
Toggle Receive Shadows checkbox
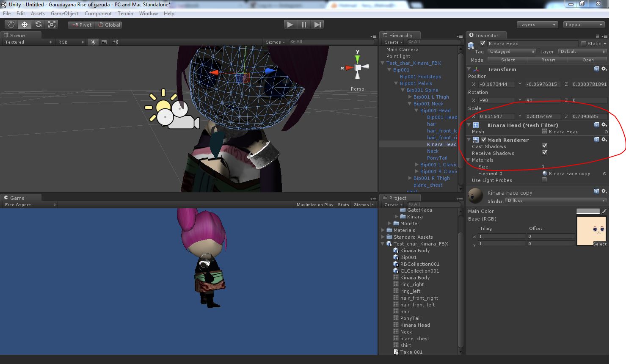click(x=544, y=153)
